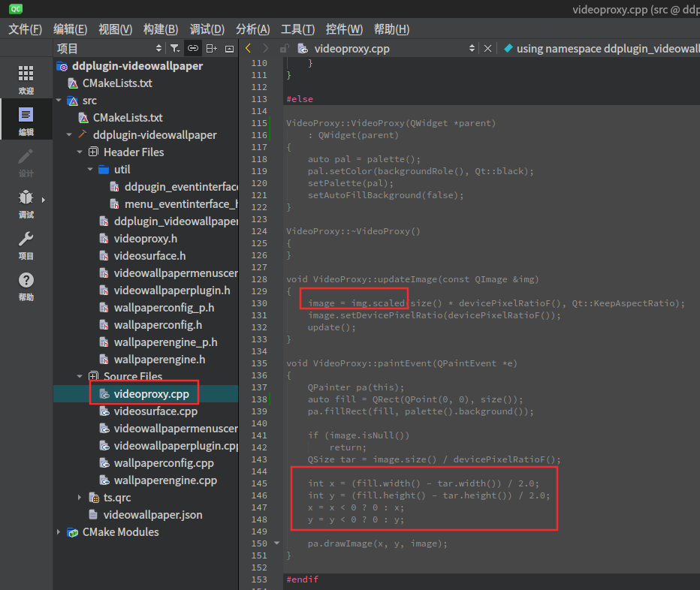
Task: Open the 构建(B) menu
Action: click(161, 29)
